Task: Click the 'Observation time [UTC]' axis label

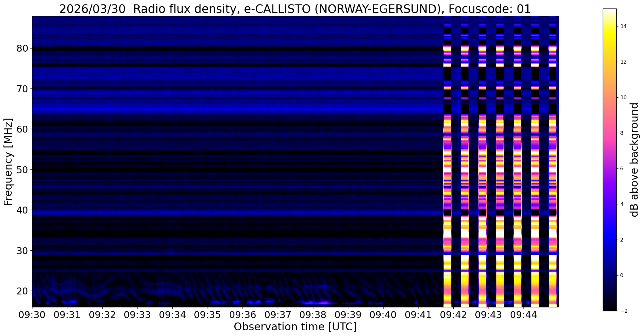Action: [295, 327]
